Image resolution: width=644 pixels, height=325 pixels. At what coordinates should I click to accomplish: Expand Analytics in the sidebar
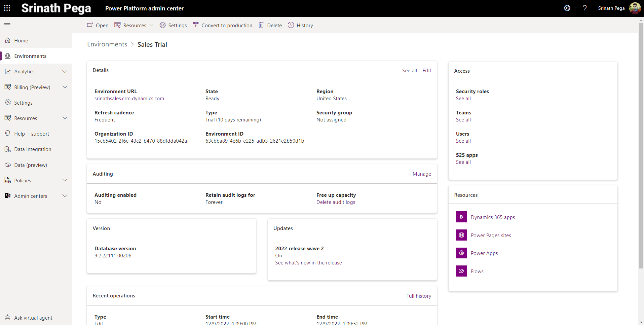click(65, 72)
